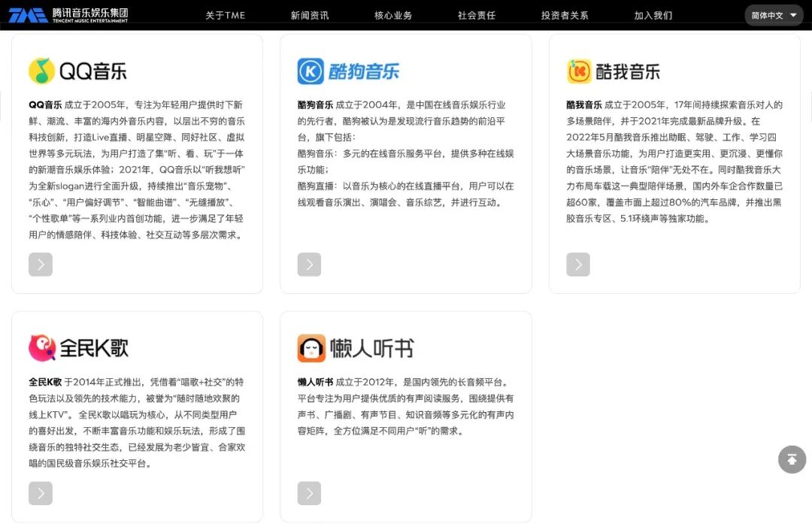This screenshot has width=812, height=530.
Task: Open the 投资者关系 menu
Action: pos(565,16)
